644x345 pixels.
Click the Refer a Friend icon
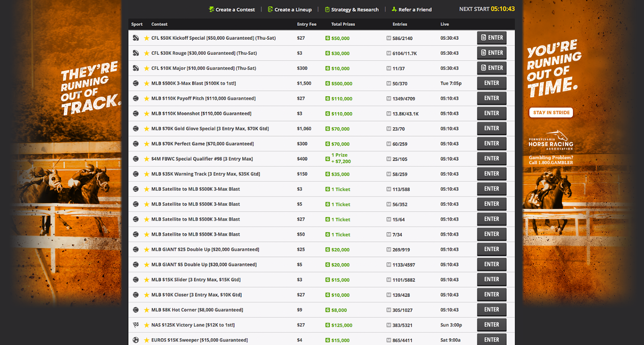[394, 9]
